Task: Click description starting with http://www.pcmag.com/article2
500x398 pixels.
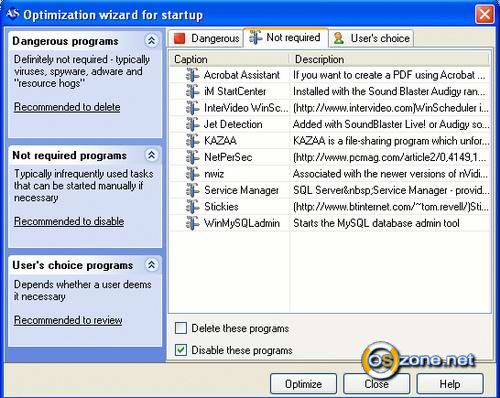Action: pos(389,157)
